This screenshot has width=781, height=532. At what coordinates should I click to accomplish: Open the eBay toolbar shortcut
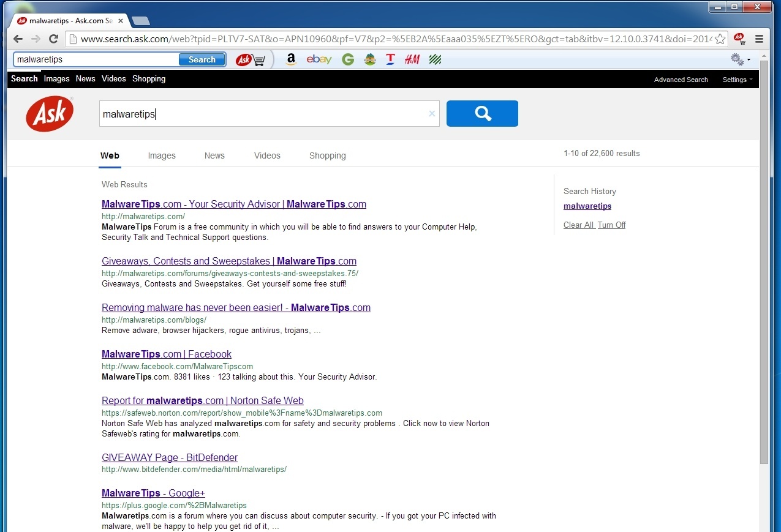click(x=319, y=59)
